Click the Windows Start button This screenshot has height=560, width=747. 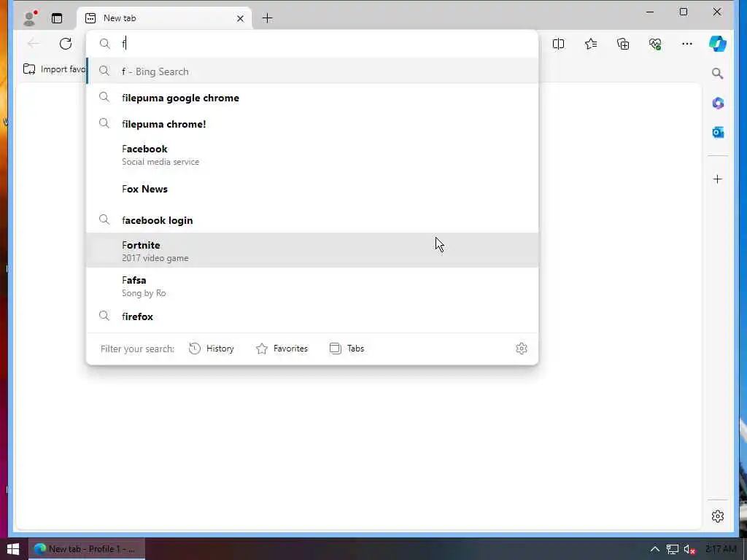pyautogui.click(x=13, y=549)
